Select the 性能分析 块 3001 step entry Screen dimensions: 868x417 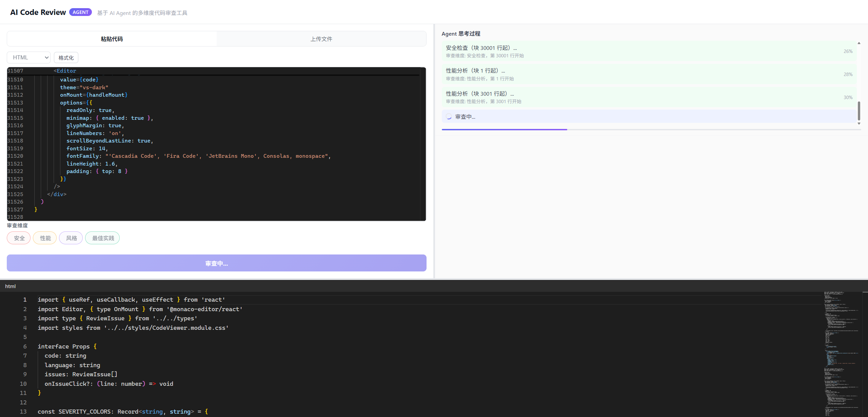click(649, 97)
